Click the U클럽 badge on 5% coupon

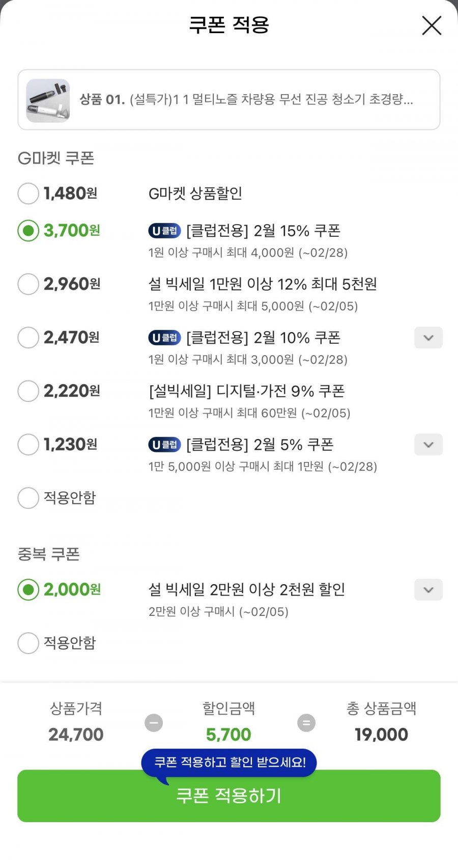[x=164, y=445]
